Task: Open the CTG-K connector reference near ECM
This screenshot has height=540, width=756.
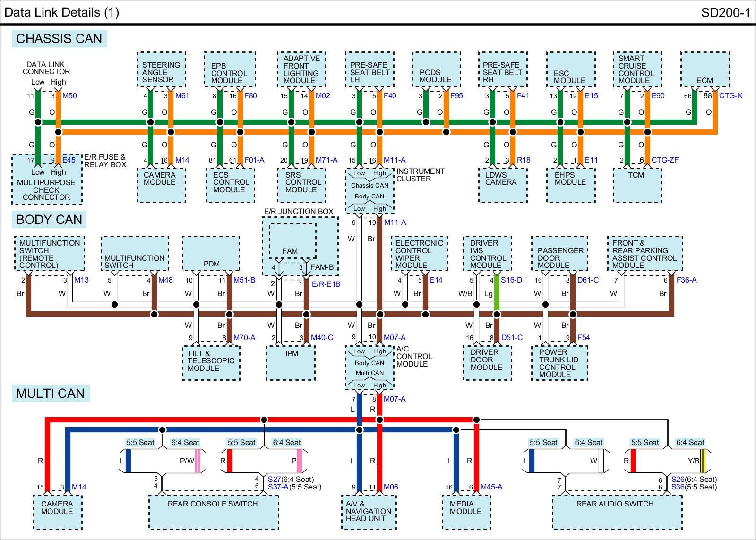Action: point(730,96)
